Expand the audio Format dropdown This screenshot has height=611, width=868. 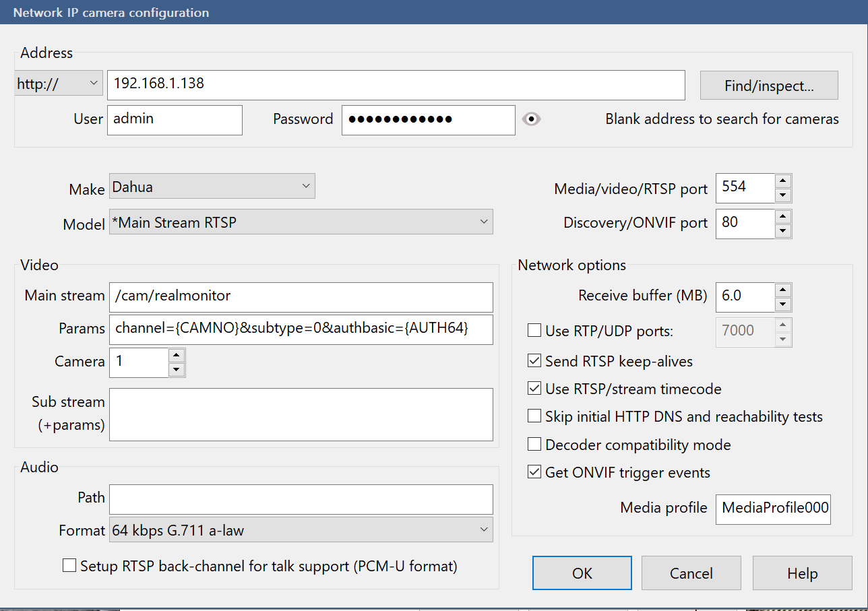click(x=301, y=530)
